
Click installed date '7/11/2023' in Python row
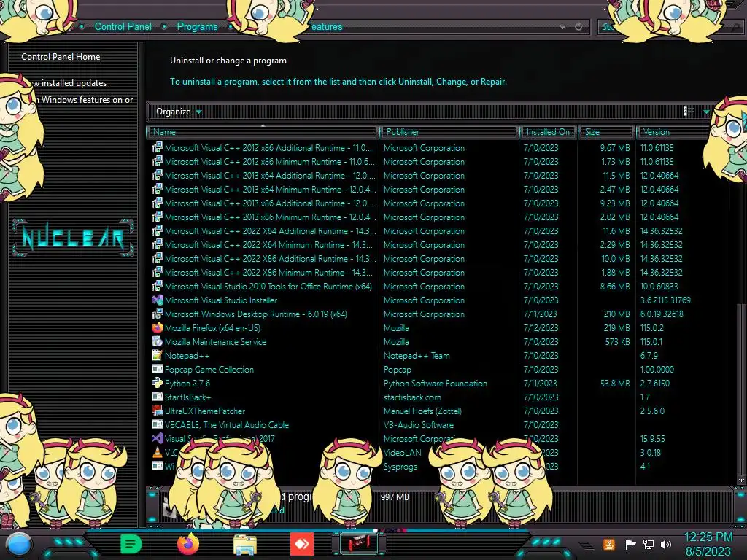pyautogui.click(x=541, y=383)
